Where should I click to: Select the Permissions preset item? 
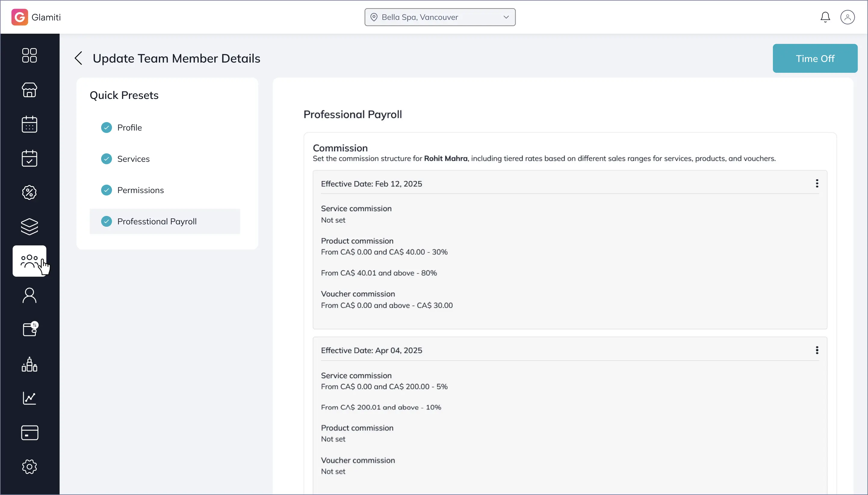(x=141, y=190)
